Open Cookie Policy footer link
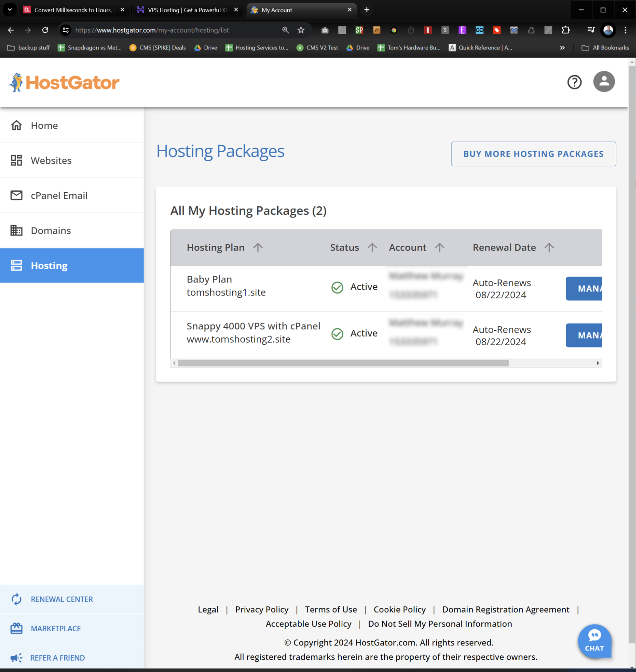 [400, 609]
